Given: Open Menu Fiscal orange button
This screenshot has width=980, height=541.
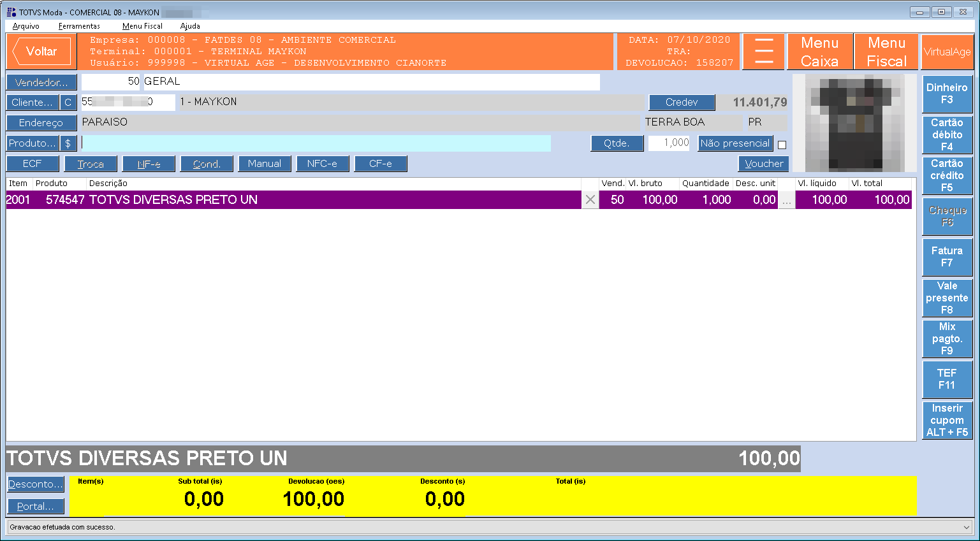Looking at the screenshot, I should [x=886, y=52].
